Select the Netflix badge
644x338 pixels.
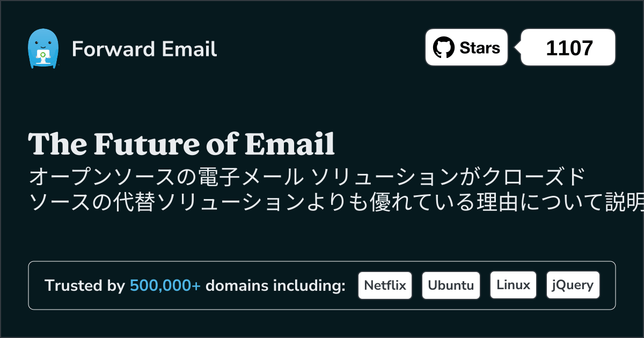(385, 285)
